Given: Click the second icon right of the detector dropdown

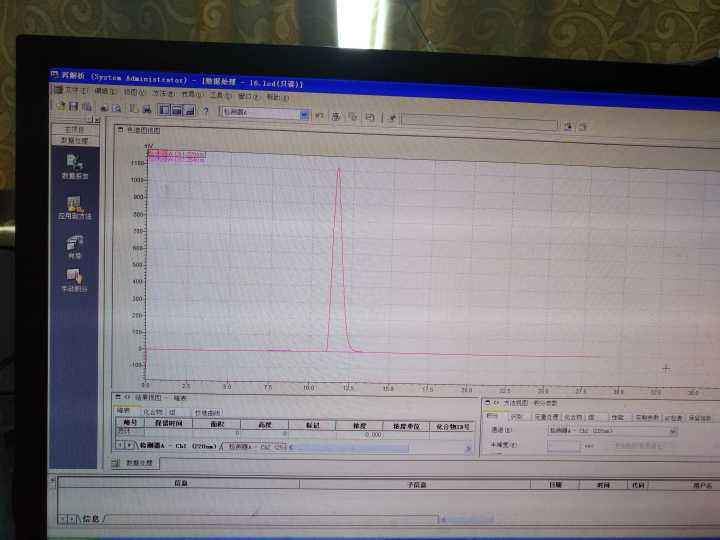Looking at the screenshot, I should pos(336,116).
